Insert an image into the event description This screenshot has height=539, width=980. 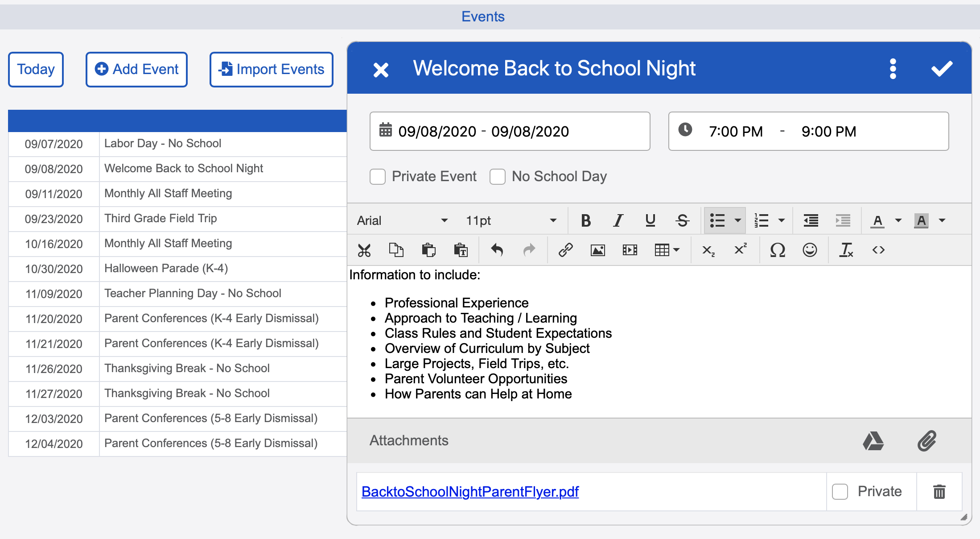click(597, 250)
